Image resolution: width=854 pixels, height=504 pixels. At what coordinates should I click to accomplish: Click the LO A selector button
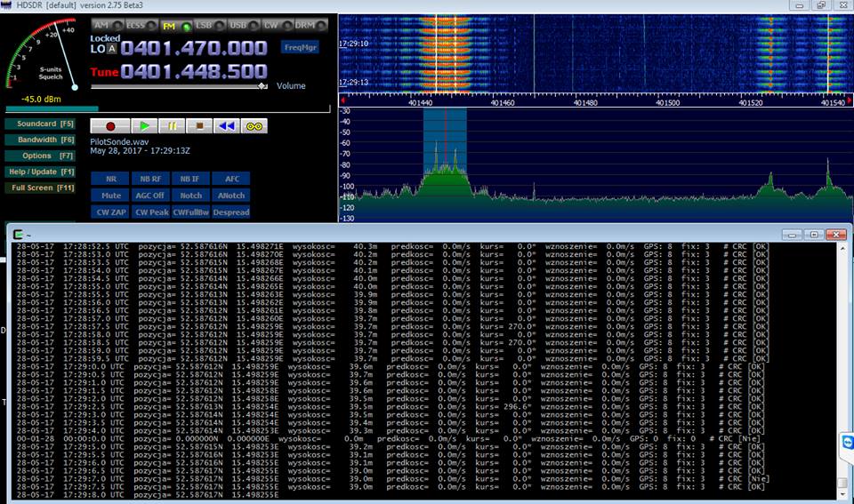point(111,49)
